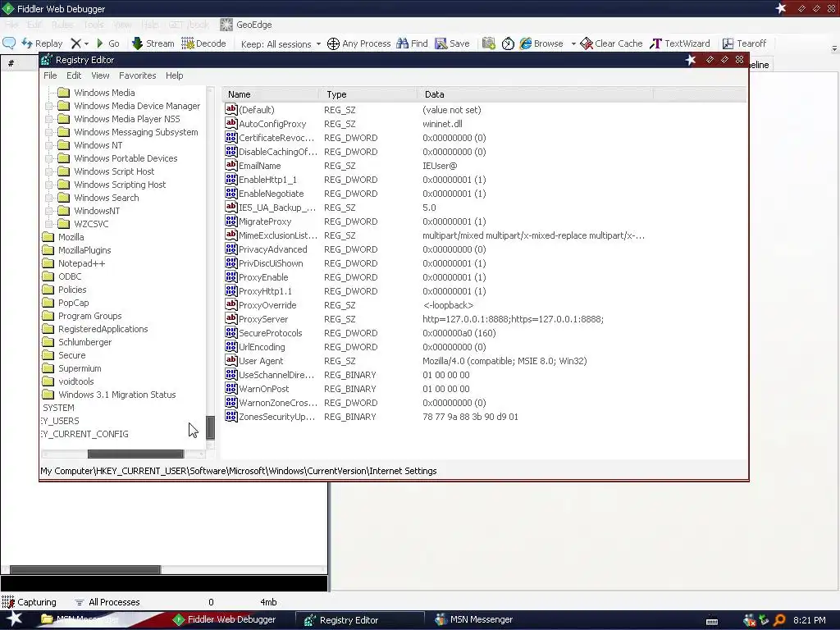Select the EmailName registry value

[259, 166]
